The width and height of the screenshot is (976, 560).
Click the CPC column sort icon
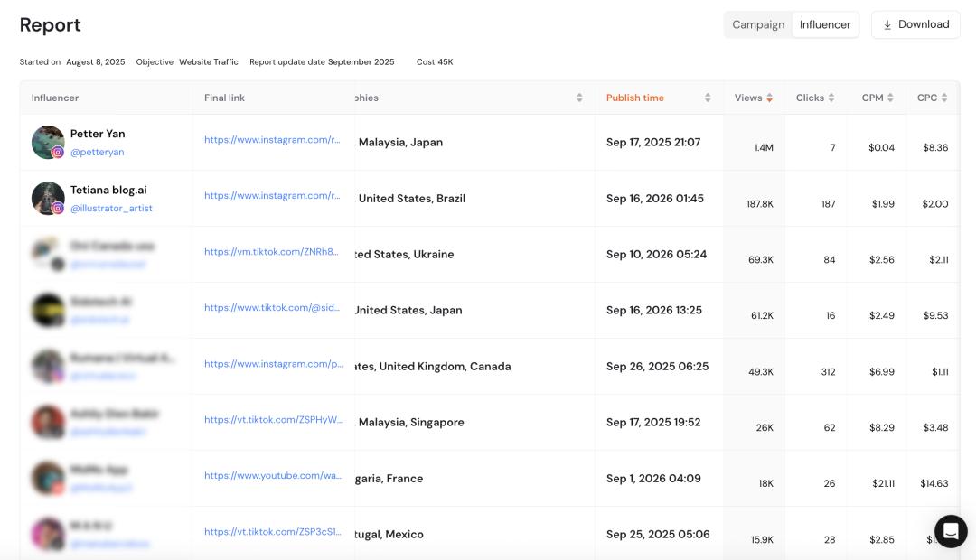944,98
